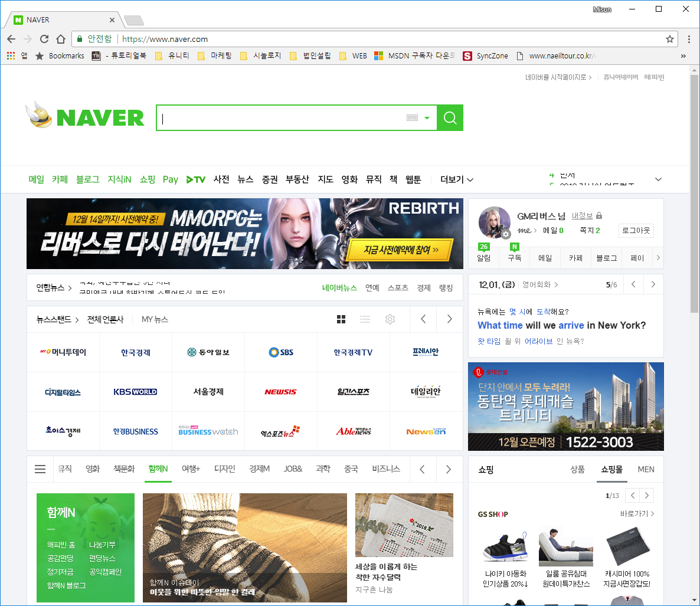The width and height of the screenshot is (700, 606).
Task: Open the SyncZone bookmark
Action: [486, 56]
